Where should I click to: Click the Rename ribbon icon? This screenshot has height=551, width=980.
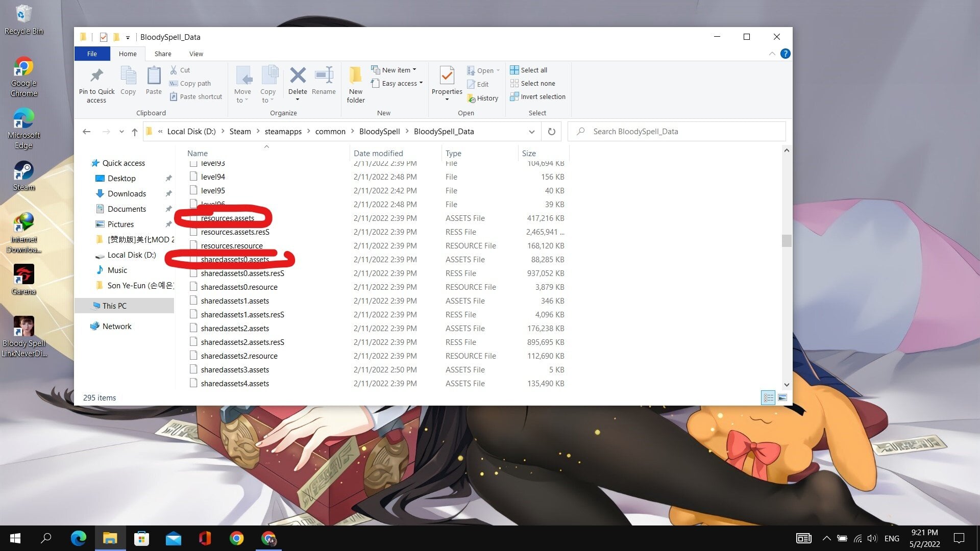coord(324,76)
